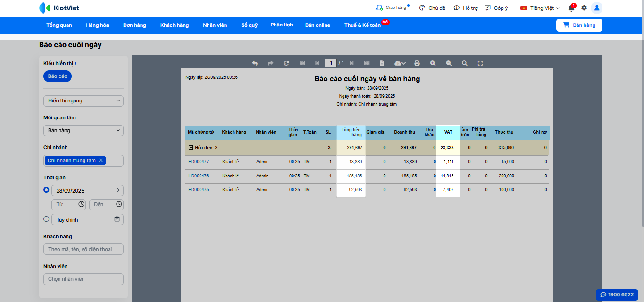644x302 pixels.
Task: Zoom in on the report viewer
Action: (433, 63)
